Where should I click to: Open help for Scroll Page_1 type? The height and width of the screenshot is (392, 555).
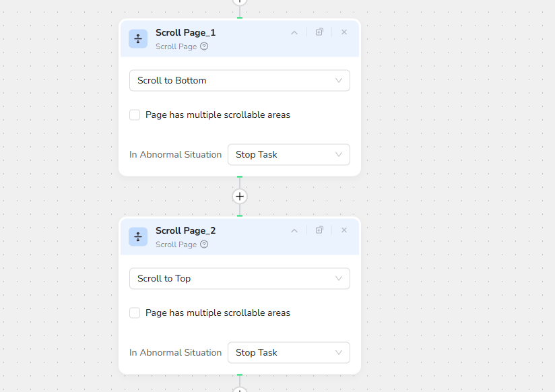(x=204, y=46)
